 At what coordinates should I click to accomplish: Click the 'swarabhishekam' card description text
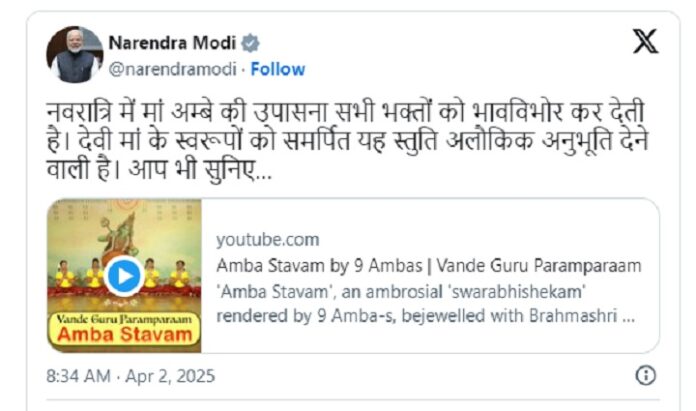[x=401, y=292]
